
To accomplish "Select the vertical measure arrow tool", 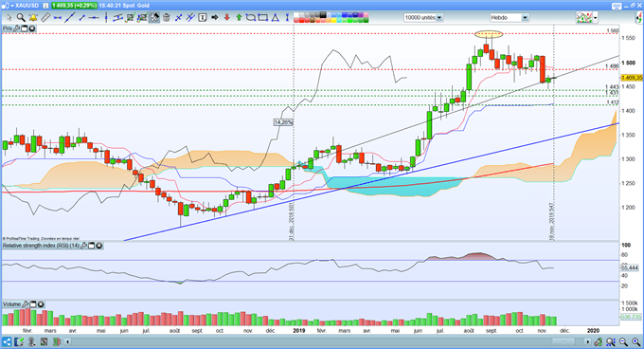I will (287, 18).
